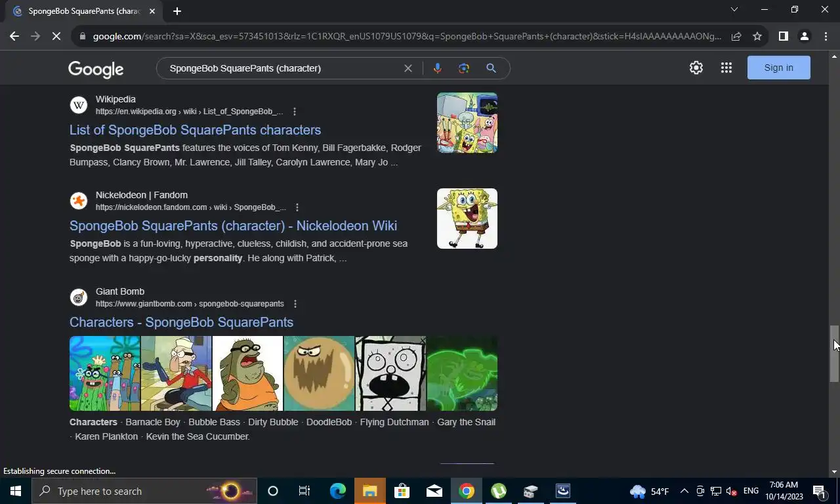Open the 54°F weather widget

(x=650, y=491)
